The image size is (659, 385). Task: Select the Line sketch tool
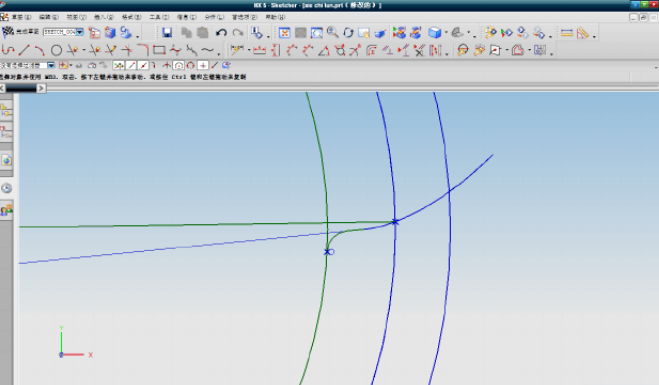24,50
